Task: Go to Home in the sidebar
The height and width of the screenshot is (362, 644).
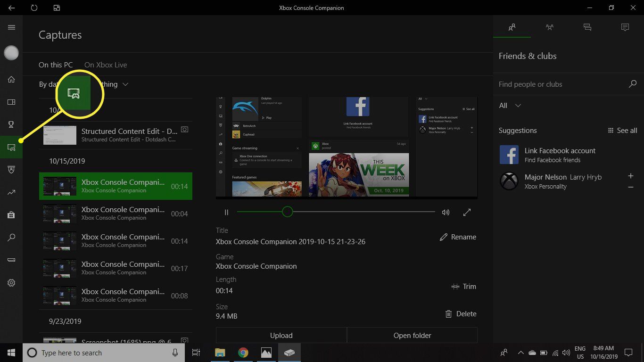Action: tap(11, 79)
